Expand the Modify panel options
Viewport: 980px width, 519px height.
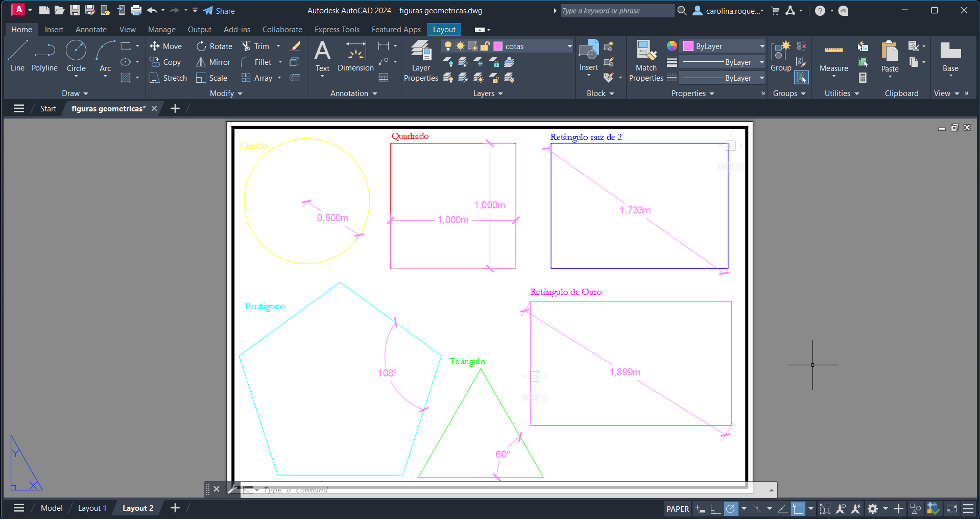(x=226, y=93)
